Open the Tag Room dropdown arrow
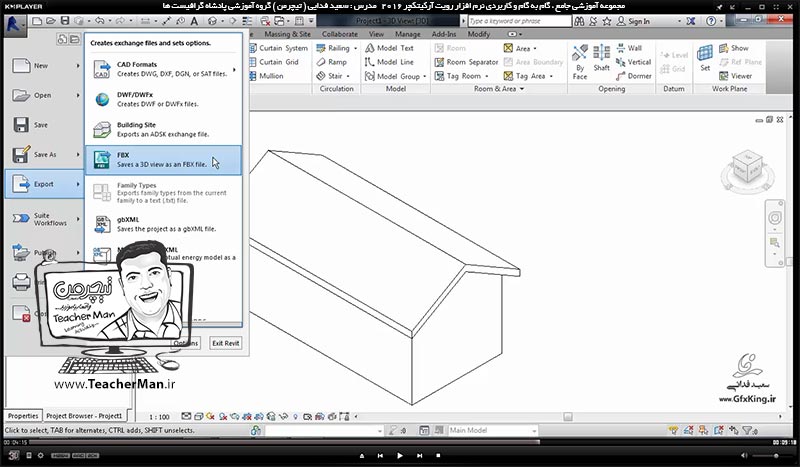Image resolution: width=800 pixels, height=467 pixels. tap(487, 77)
